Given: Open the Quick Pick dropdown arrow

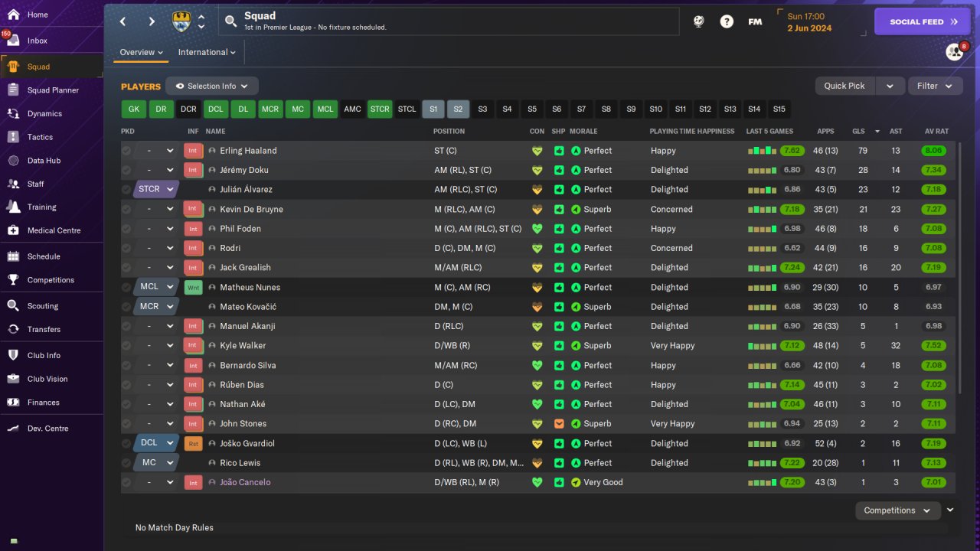Looking at the screenshot, I should pyautogui.click(x=890, y=86).
